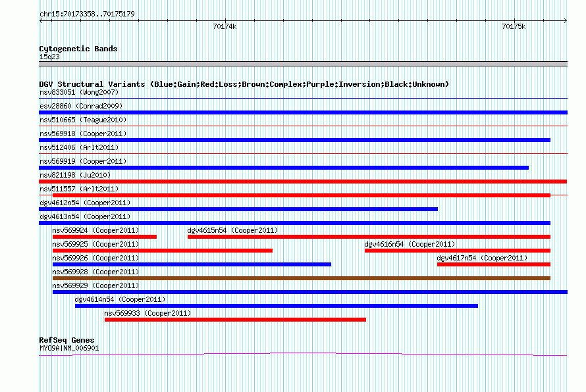Click the DGV Structural Variants track heading
The width and height of the screenshot is (586, 392).
[x=244, y=84]
